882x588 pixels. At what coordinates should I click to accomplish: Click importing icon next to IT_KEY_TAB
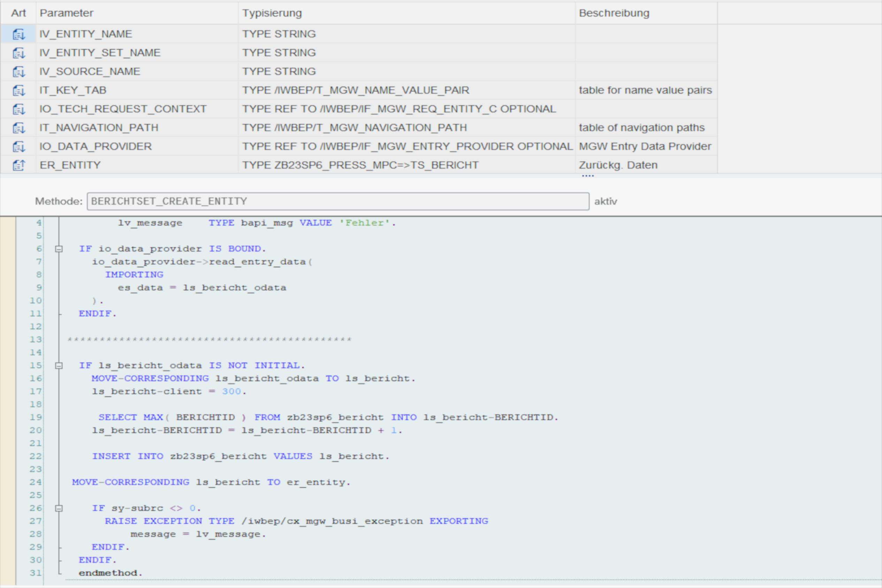(x=18, y=90)
